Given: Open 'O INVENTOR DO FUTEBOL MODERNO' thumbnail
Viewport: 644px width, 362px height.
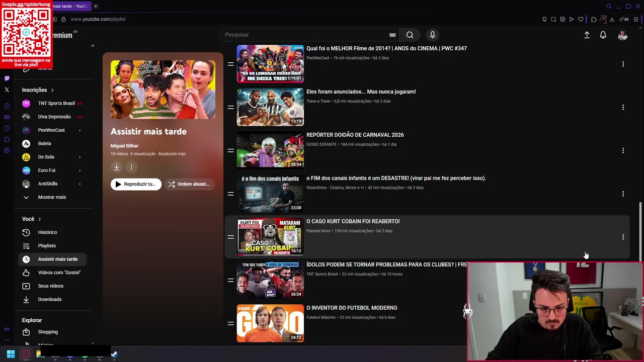Looking at the screenshot, I should pos(270,323).
